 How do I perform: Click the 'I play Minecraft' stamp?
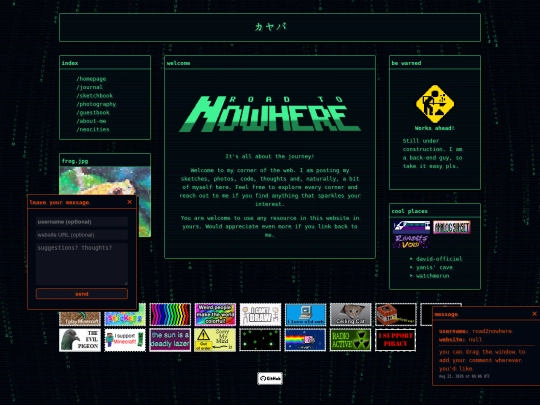point(80,319)
